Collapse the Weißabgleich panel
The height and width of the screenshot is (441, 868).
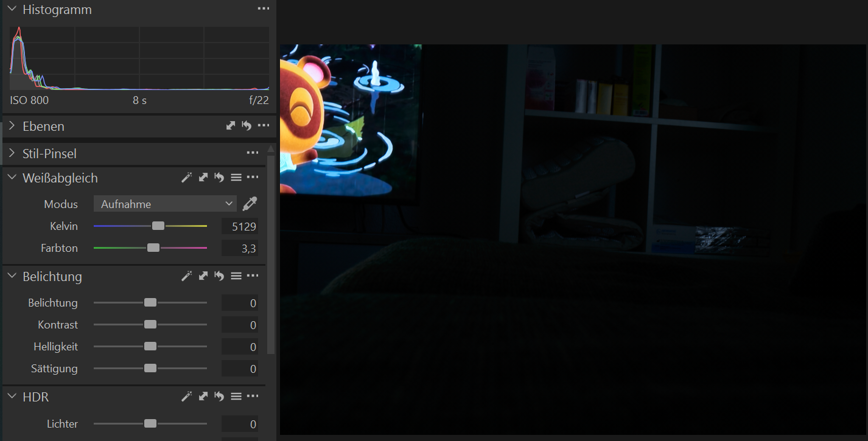tap(12, 178)
